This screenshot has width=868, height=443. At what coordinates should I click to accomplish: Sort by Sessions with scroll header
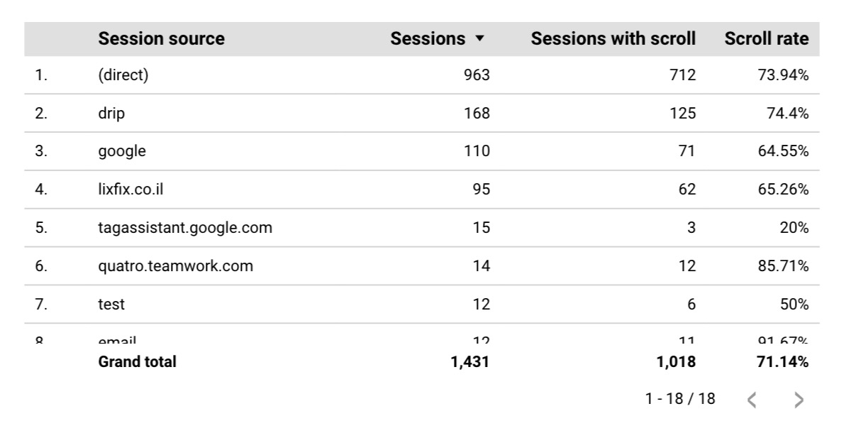click(x=613, y=39)
